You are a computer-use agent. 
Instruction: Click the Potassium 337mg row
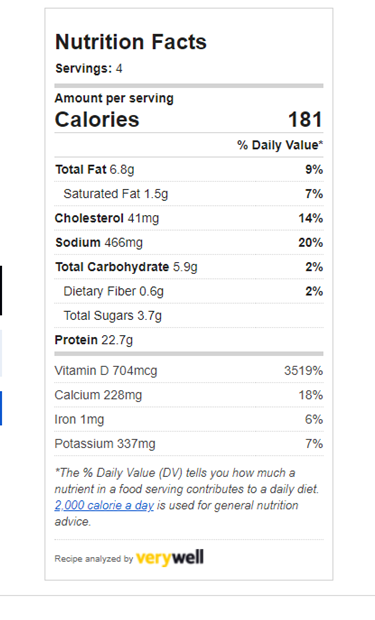coord(189,444)
